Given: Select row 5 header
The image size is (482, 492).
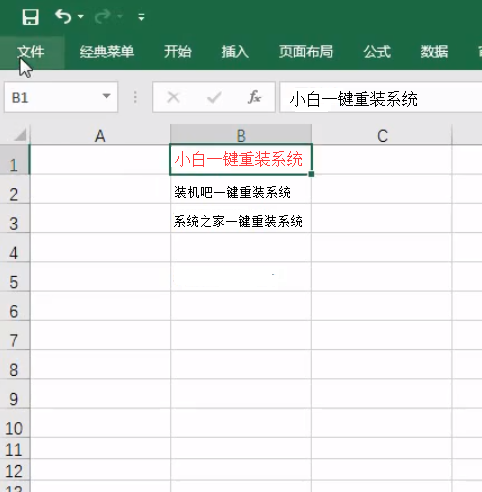Looking at the screenshot, I should (14, 277).
